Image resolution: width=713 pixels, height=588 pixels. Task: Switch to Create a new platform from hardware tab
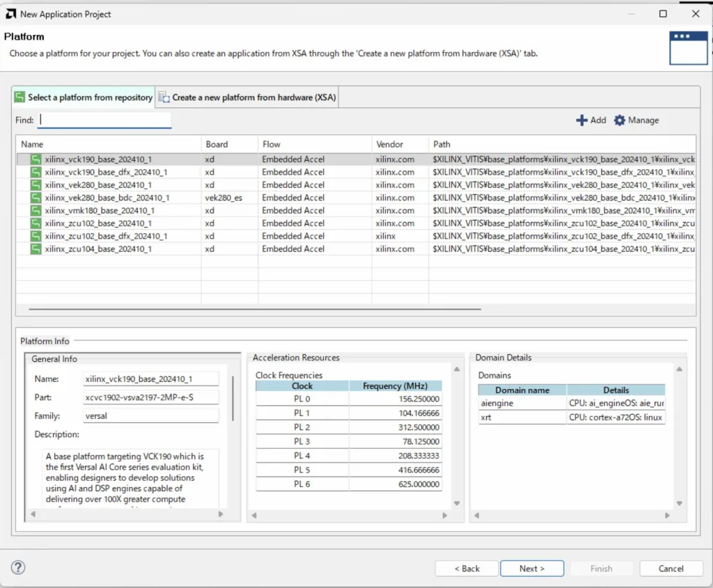(247, 97)
